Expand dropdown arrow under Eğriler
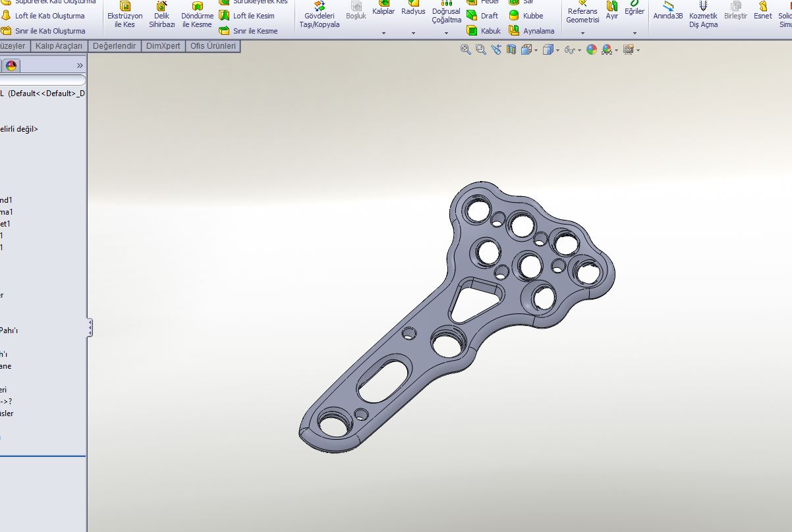792x532 pixels. click(635, 33)
